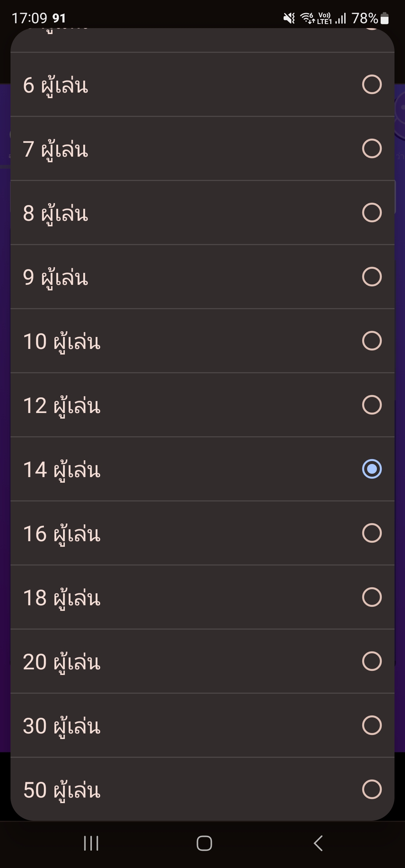Screen dimensions: 405x868
Task: Select 9 ผู้เล่น radio circle
Action: [372, 277]
